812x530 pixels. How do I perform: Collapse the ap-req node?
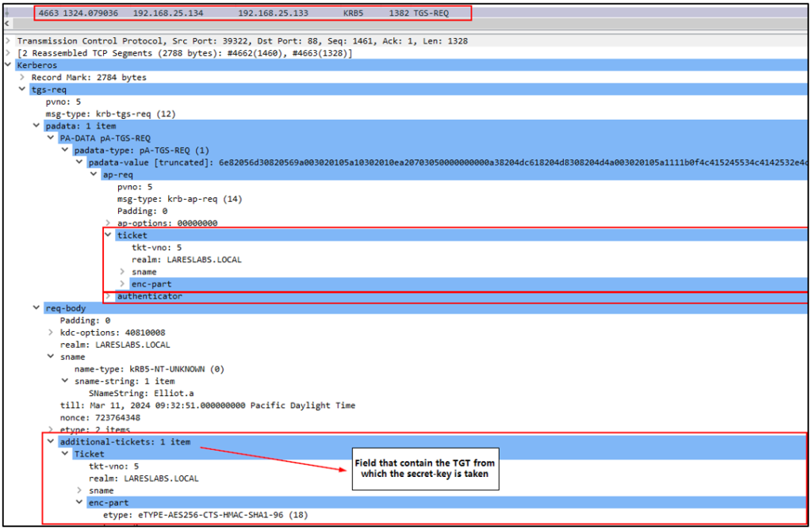94,174
